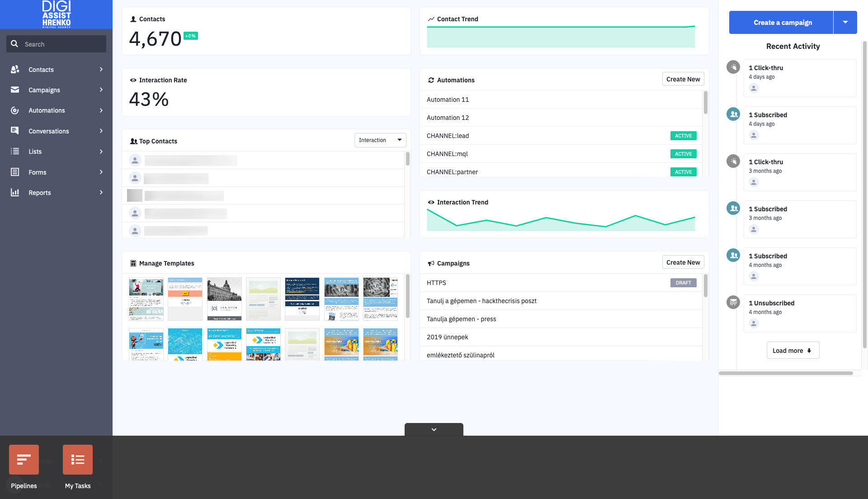
Task: Click the Conversations chat icon
Action: point(15,131)
